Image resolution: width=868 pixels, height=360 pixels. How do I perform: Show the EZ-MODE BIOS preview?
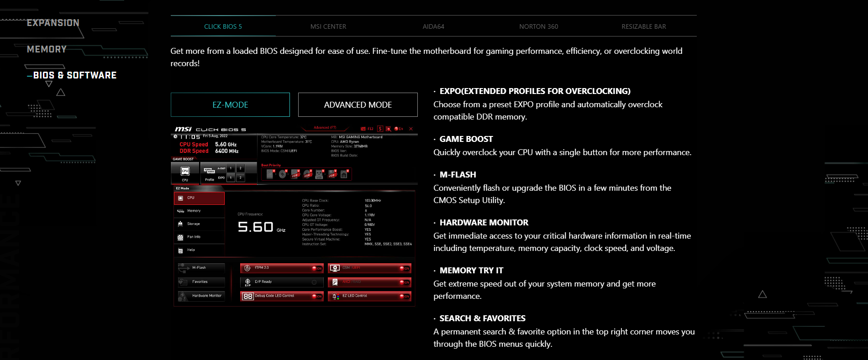tap(230, 105)
